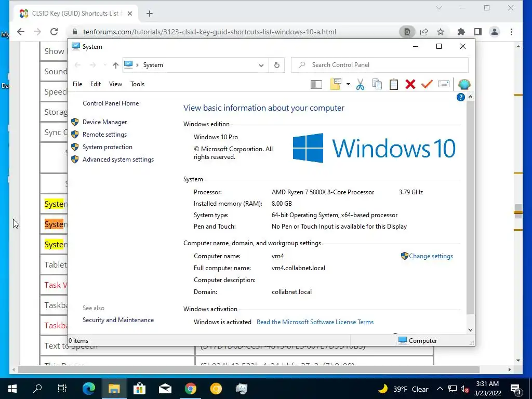Open Chrome profile avatar icon

(x=495, y=32)
